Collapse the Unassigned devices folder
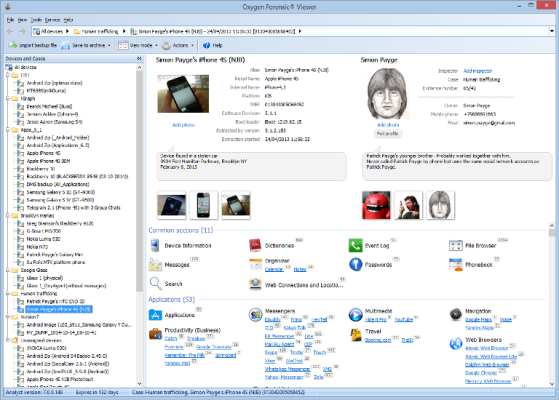Image resolution: width=559 pixels, height=400 pixels. click(x=8, y=340)
